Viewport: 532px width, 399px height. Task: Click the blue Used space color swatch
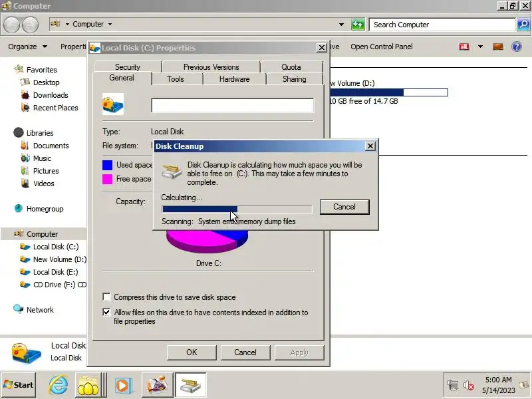tap(107, 165)
